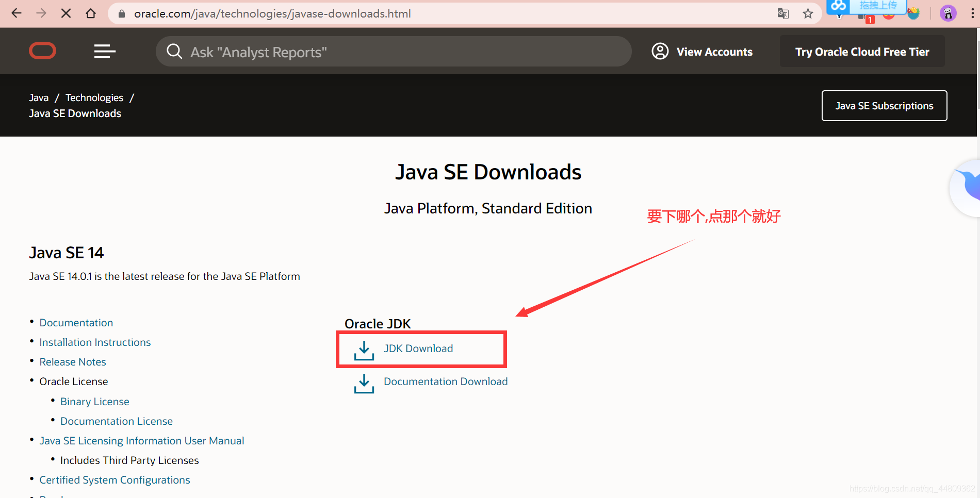Click the search magnifier icon
The width and height of the screenshot is (980, 498).
174,51
